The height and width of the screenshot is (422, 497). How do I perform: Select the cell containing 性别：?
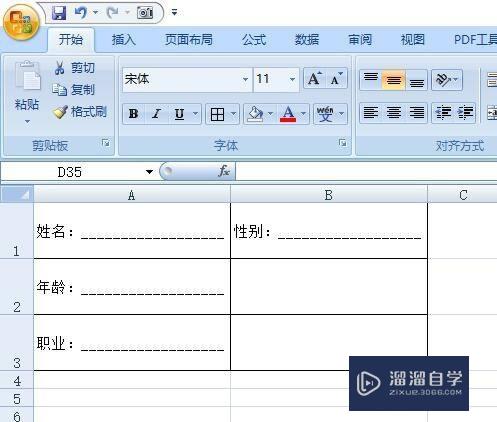coord(329,231)
